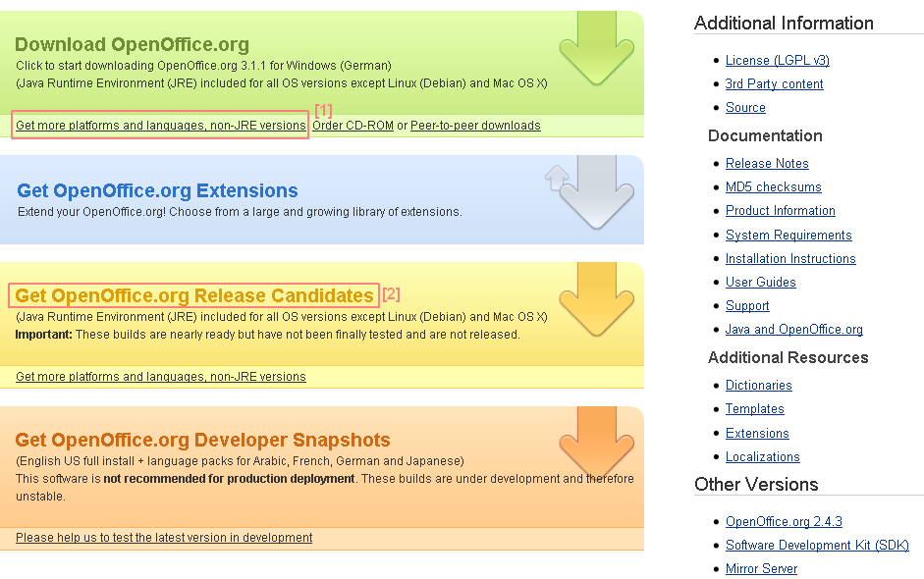Click the Java and OpenOffice.org link
Screen dimensions: 924x579
(793, 330)
